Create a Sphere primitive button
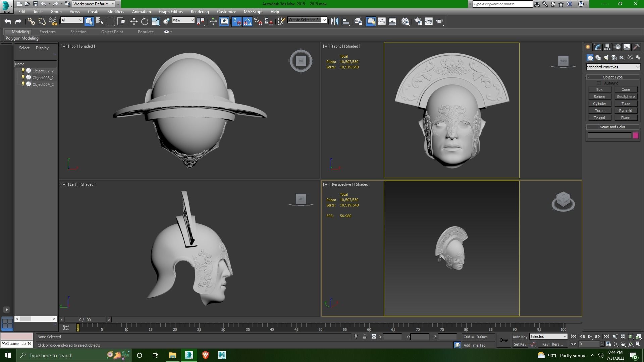This screenshot has height=362, width=644. coord(599,97)
